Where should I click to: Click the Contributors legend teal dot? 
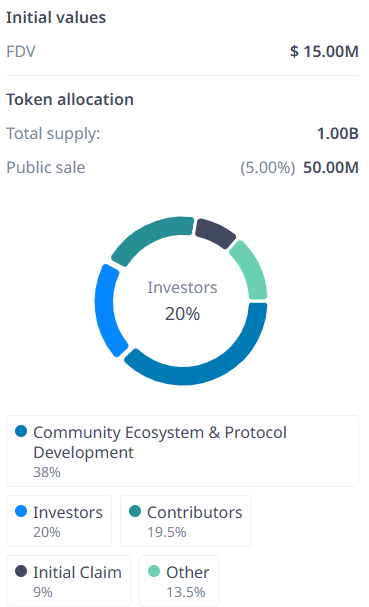[135, 511]
